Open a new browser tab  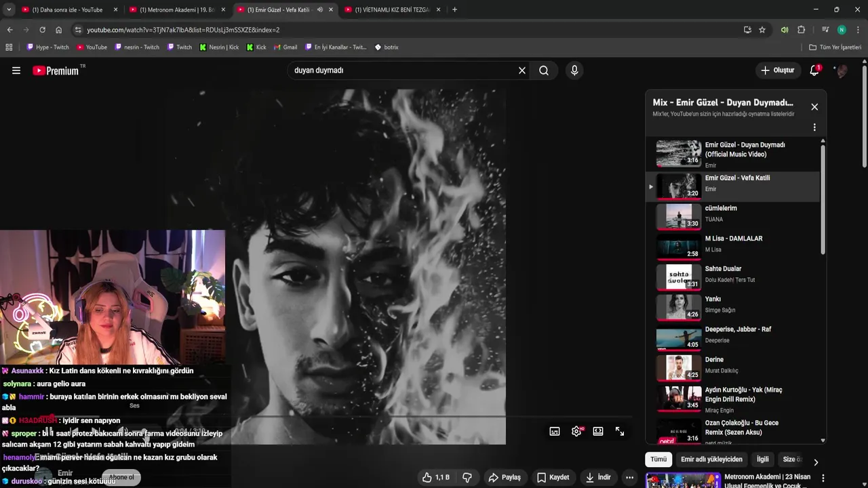(x=454, y=9)
